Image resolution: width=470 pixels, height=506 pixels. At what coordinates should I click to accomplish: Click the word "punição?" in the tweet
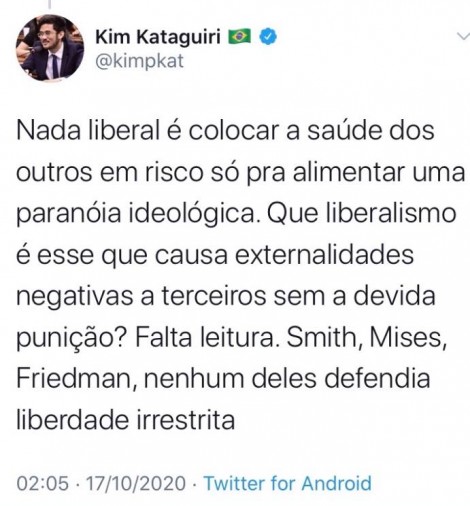coord(72,338)
